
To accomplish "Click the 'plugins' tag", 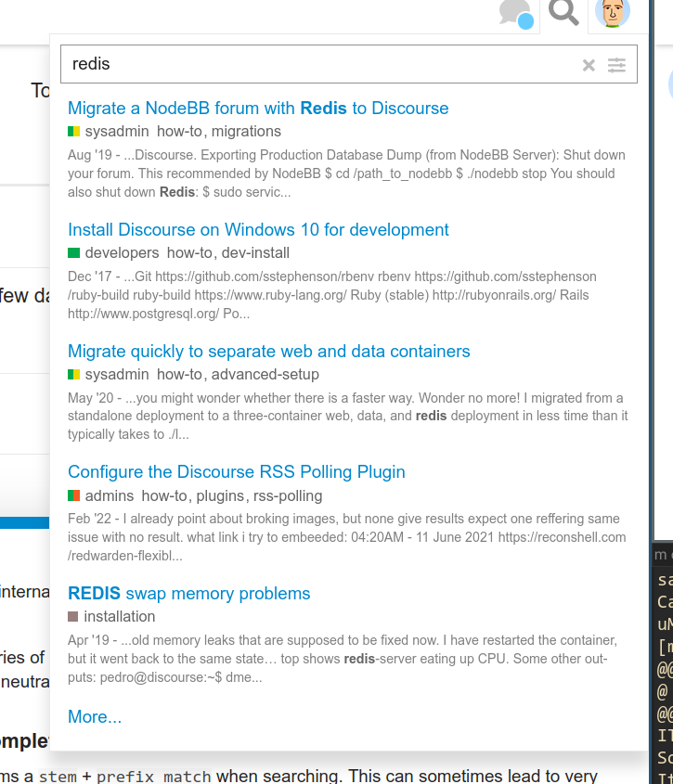I will coord(219,496).
